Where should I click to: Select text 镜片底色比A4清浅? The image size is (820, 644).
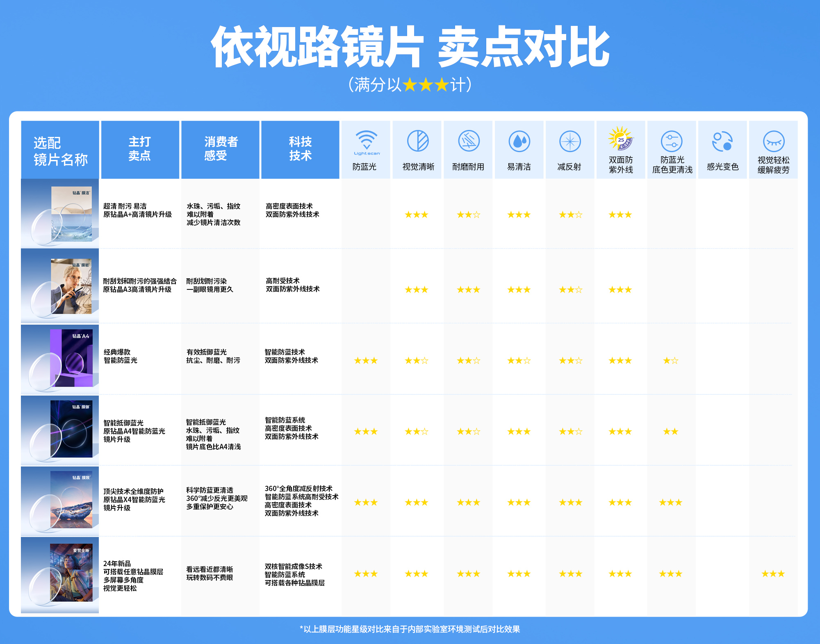point(213,447)
